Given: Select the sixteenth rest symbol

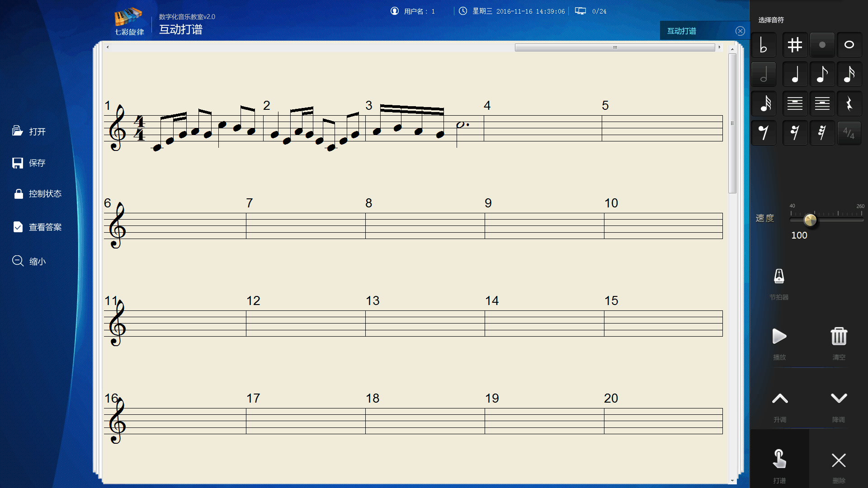Looking at the screenshot, I should pos(795,133).
